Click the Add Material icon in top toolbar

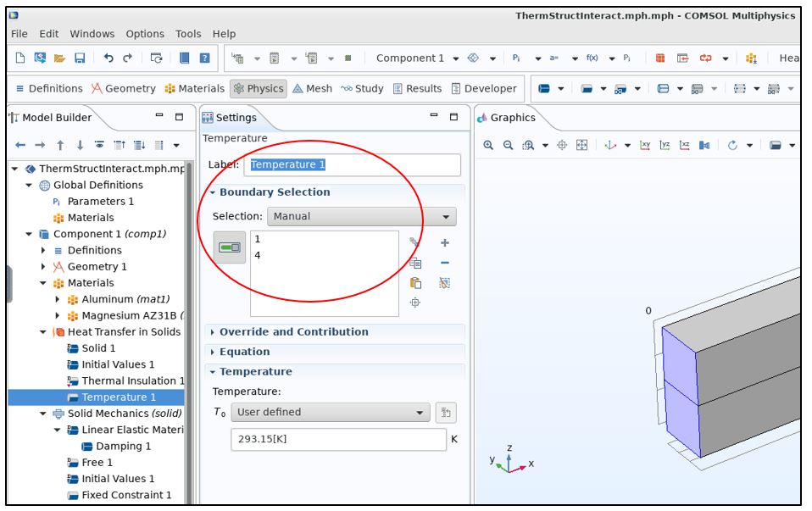click(x=751, y=58)
